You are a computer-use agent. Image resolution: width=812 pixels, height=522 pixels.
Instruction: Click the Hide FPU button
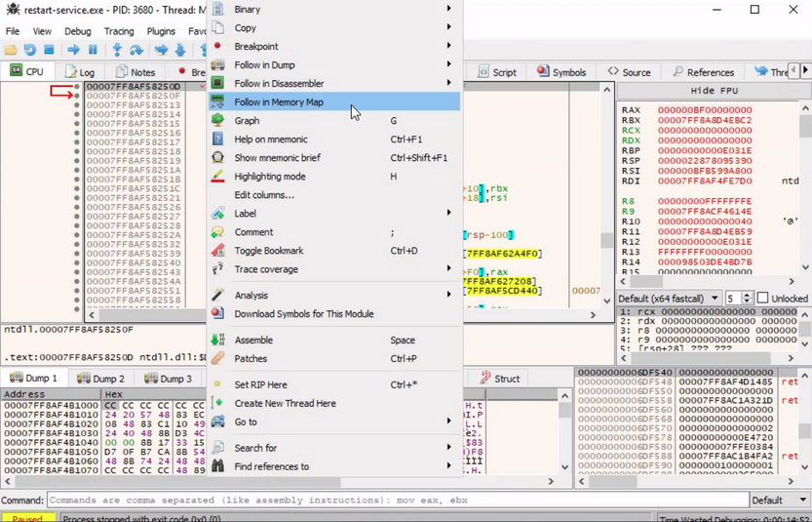[x=714, y=91]
